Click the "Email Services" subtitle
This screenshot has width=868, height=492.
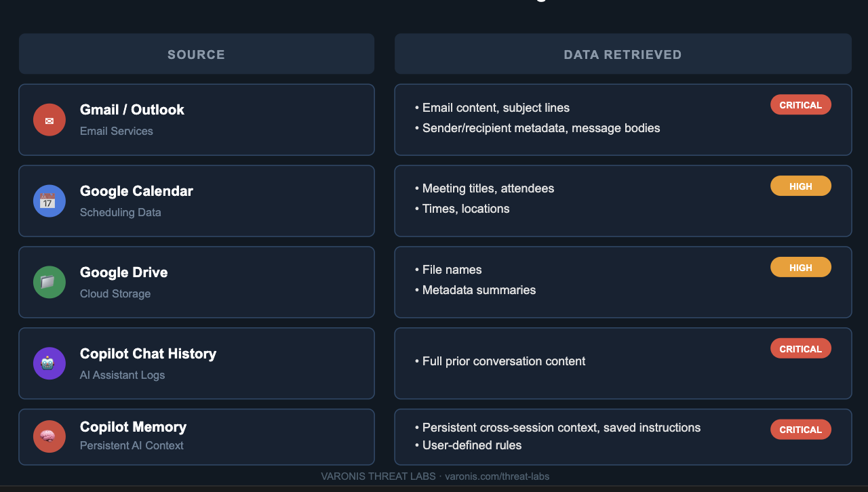[x=117, y=131]
